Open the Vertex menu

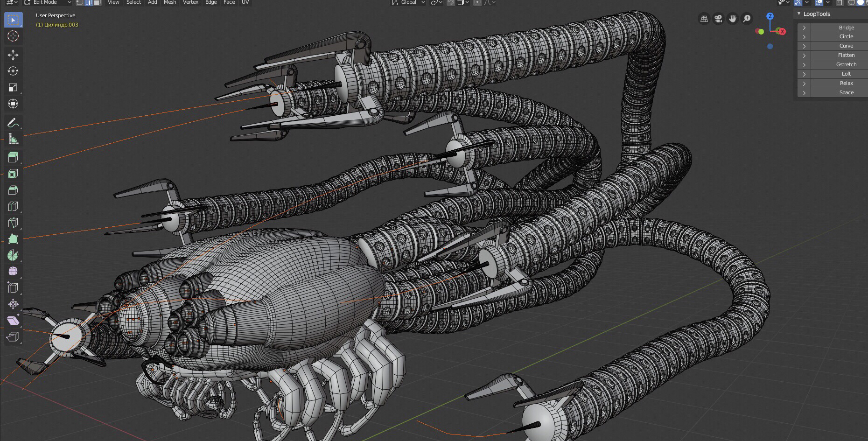point(190,2)
